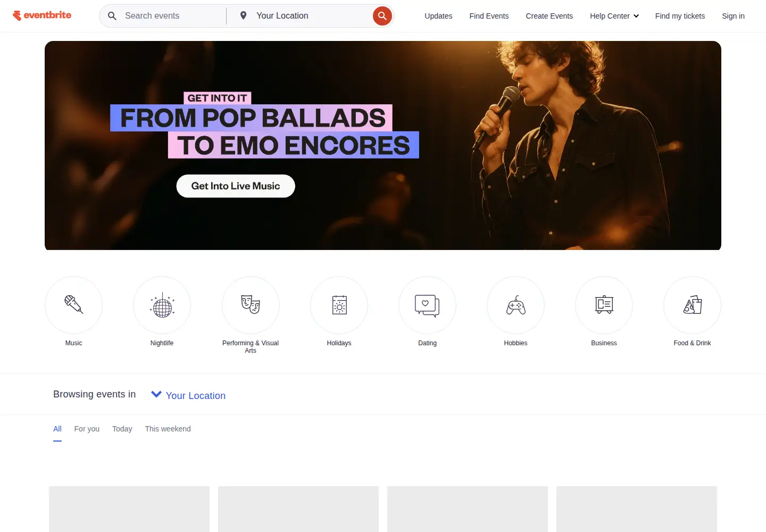The height and width of the screenshot is (532, 766).
Task: Click the location pin icon
Action: click(x=243, y=15)
